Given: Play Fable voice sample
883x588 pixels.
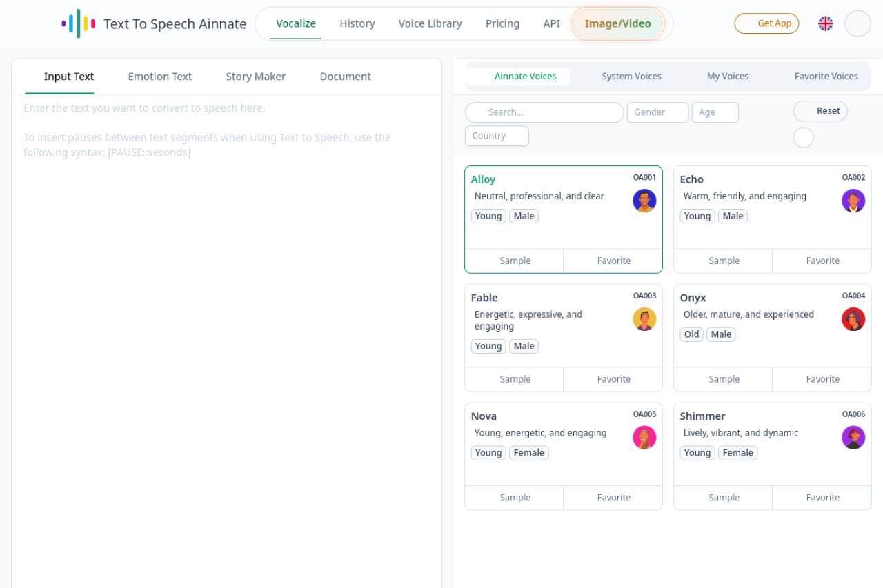Looking at the screenshot, I should point(515,379).
